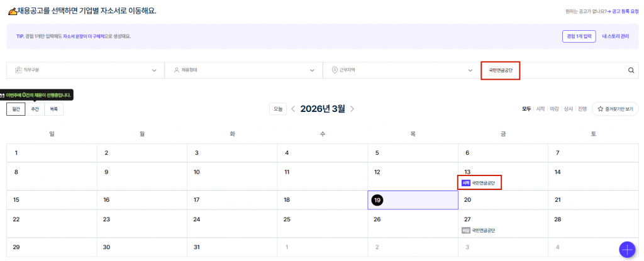Image resolution: width=644 pixels, height=261 pixels.
Task: Expand the 채용형태 dropdown
Action: tap(243, 70)
